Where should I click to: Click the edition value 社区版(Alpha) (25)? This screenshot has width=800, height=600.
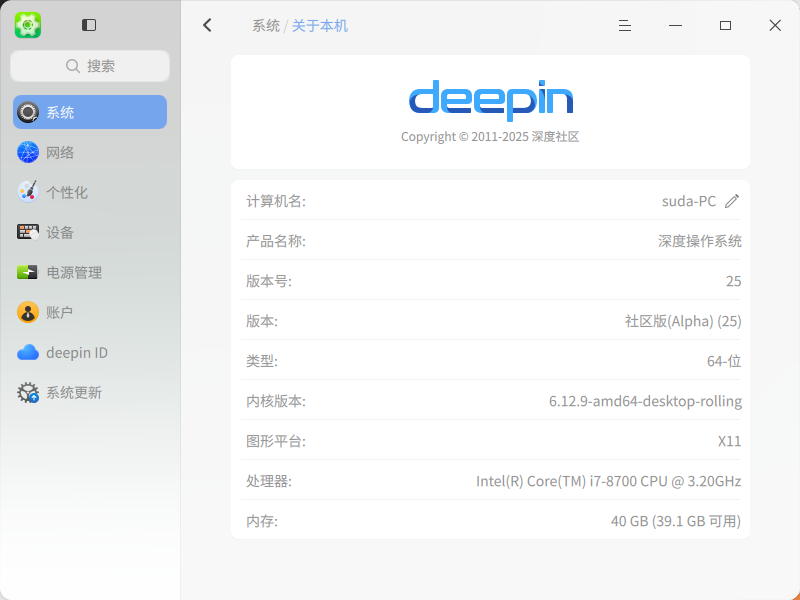[x=683, y=321]
